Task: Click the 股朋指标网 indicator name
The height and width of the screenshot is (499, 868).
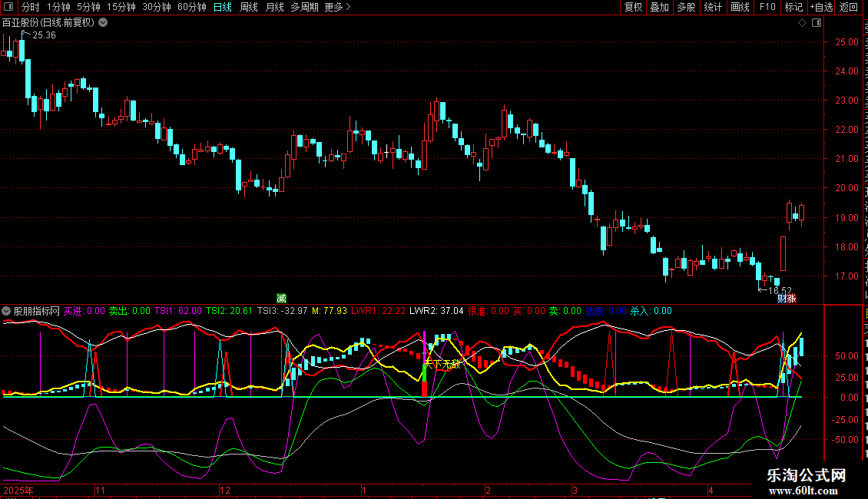Action: [x=37, y=311]
